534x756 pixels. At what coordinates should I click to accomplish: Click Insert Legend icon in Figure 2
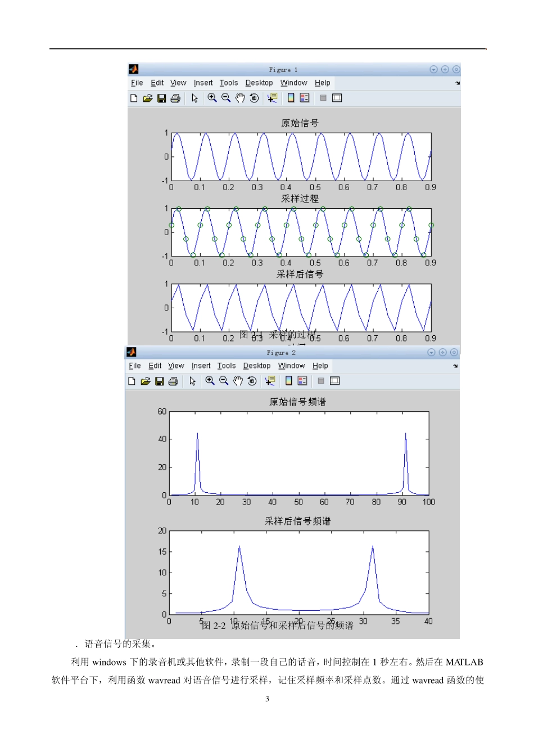tap(302, 381)
